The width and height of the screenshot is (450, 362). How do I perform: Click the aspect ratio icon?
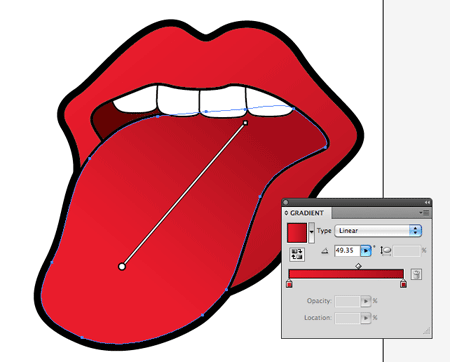tap(386, 251)
